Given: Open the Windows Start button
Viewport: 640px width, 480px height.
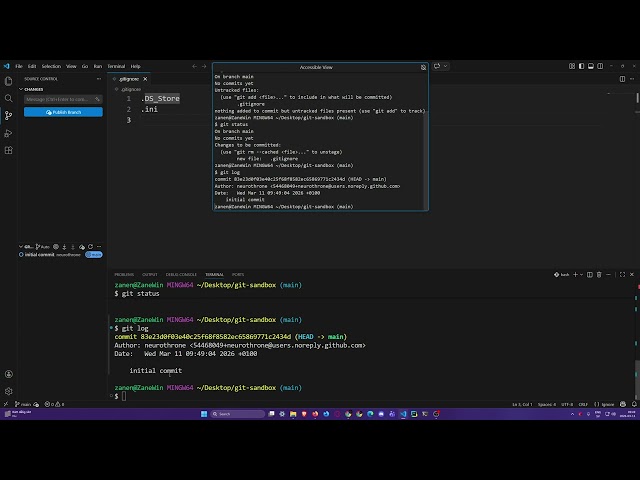Looking at the screenshot, I should [204, 414].
